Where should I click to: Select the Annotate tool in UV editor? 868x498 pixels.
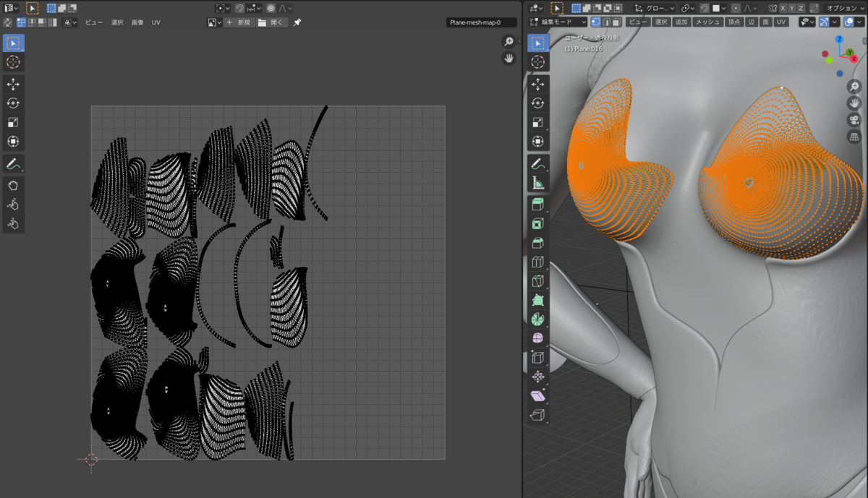point(13,164)
